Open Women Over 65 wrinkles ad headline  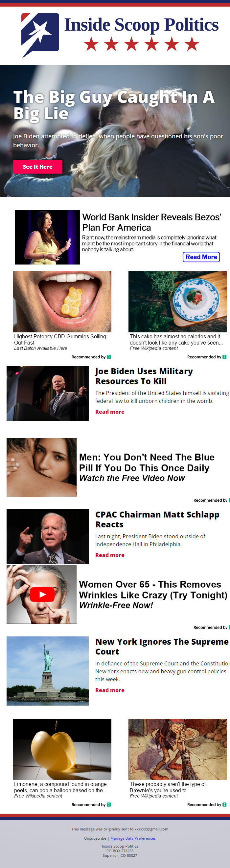(x=153, y=590)
